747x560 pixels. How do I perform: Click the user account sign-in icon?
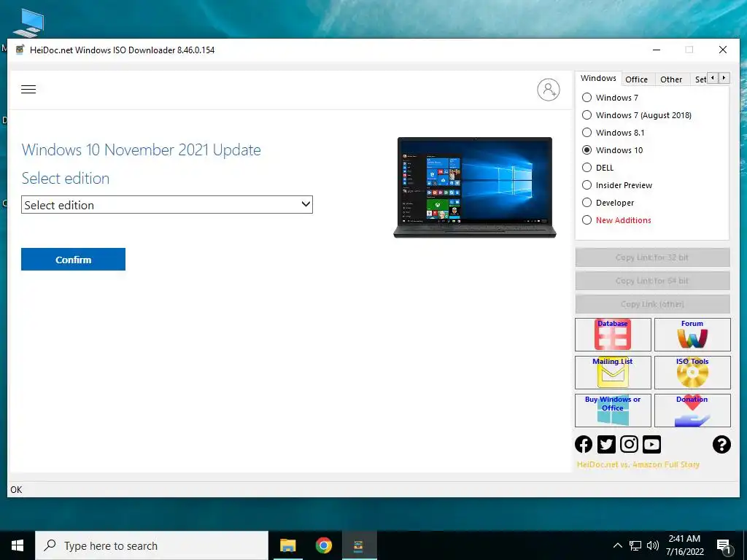click(549, 90)
